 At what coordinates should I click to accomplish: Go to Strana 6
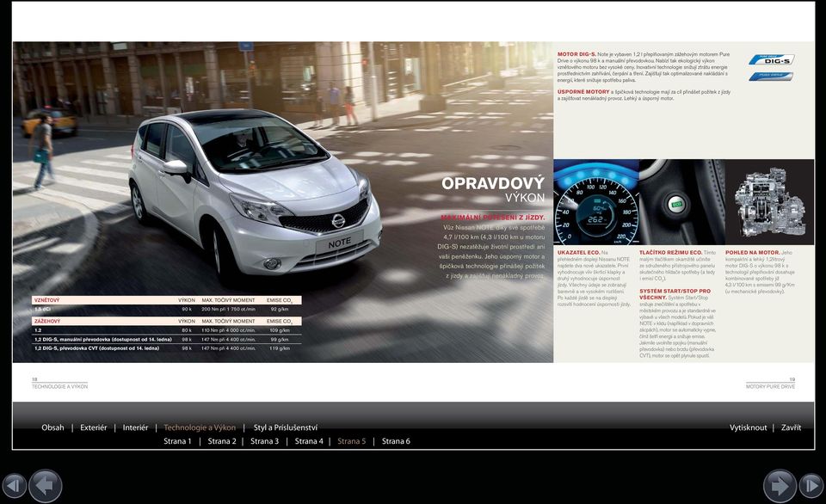tap(396, 441)
